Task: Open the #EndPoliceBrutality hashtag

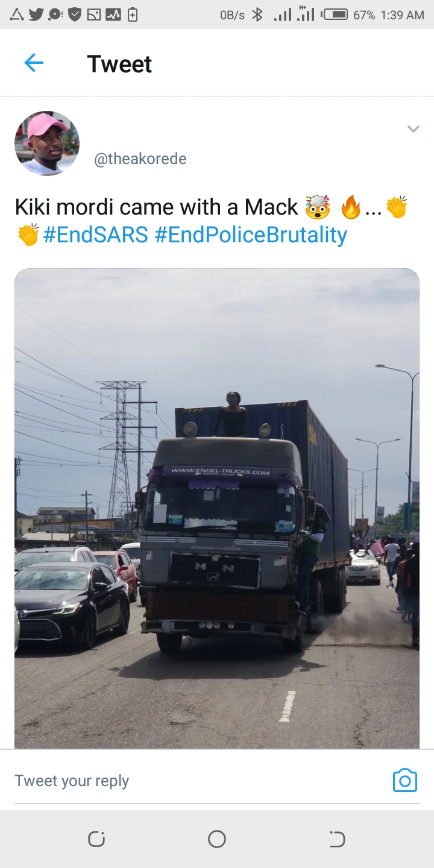Action: tap(251, 234)
